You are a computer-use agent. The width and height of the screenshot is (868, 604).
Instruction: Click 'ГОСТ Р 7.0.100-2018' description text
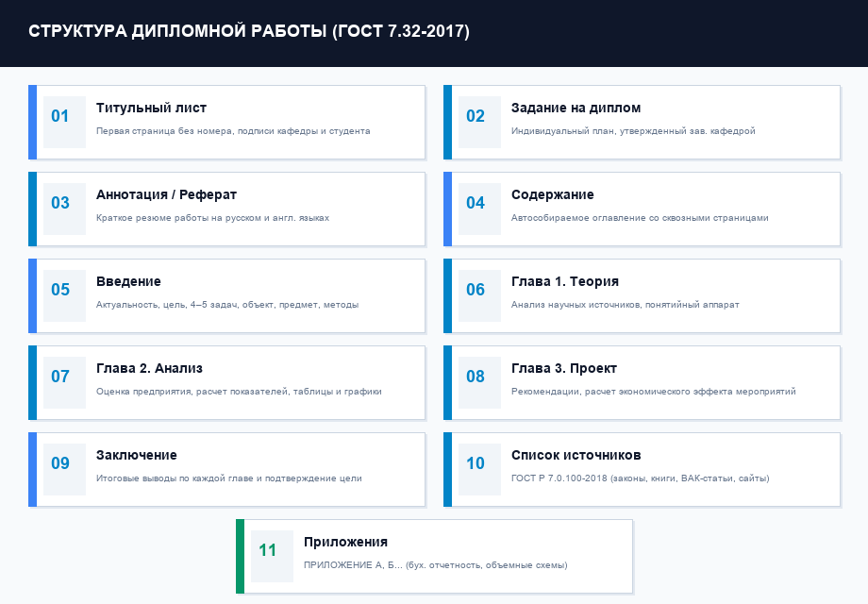640,478
